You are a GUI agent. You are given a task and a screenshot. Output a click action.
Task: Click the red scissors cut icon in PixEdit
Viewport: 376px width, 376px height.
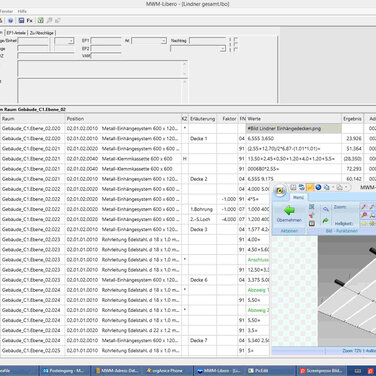tap(312, 215)
